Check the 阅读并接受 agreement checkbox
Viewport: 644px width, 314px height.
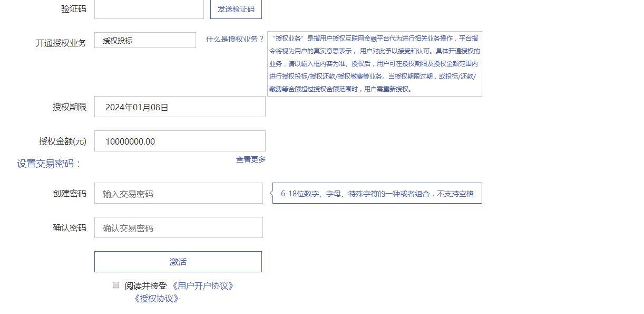116,285
